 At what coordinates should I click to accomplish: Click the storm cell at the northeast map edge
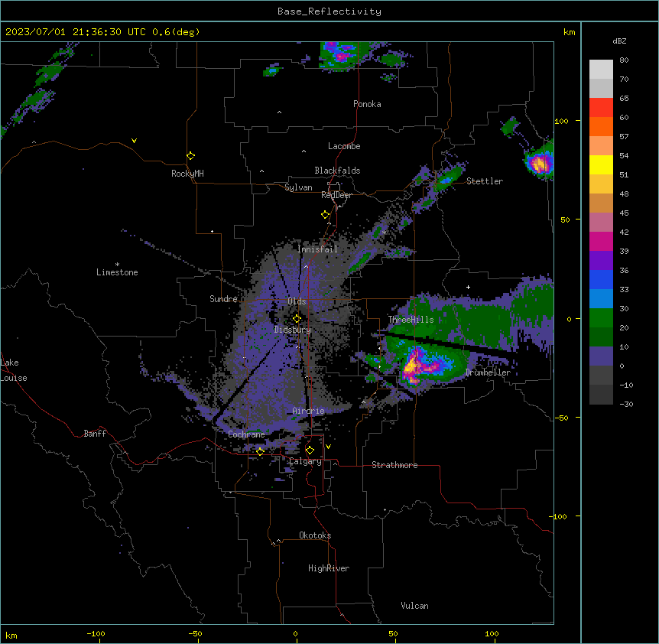(x=539, y=163)
